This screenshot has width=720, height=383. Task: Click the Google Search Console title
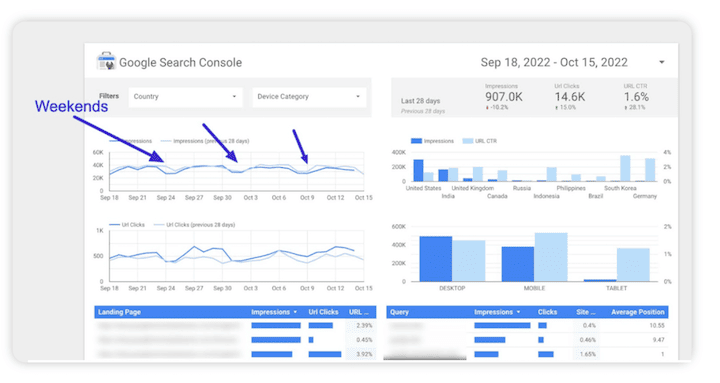coord(180,62)
